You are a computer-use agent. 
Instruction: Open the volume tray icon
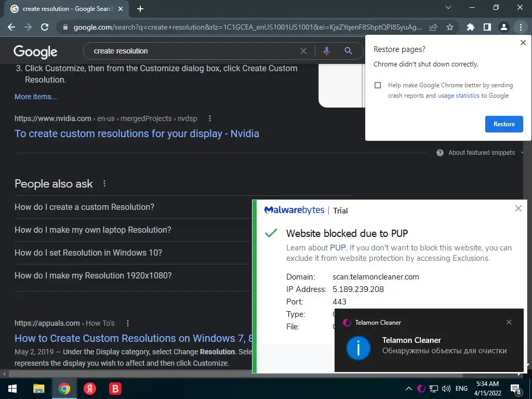point(446,389)
